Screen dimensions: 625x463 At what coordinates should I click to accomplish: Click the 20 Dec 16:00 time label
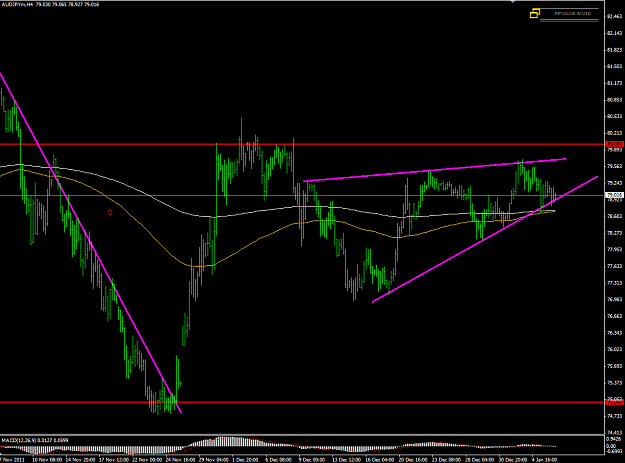pyautogui.click(x=413, y=460)
